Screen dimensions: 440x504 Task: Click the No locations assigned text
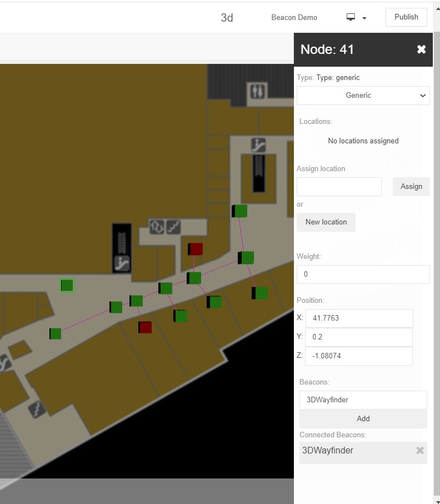pyautogui.click(x=363, y=141)
